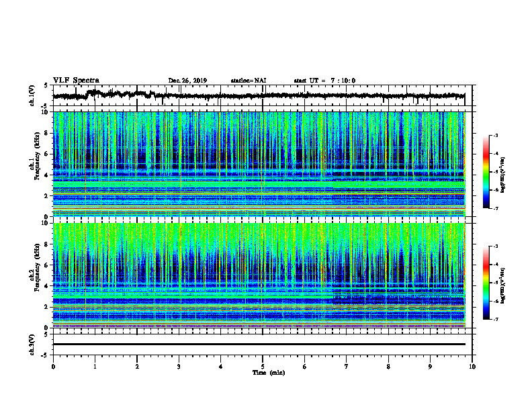Click the "3" tick on the time axis
532x411 pixels.
179,367
